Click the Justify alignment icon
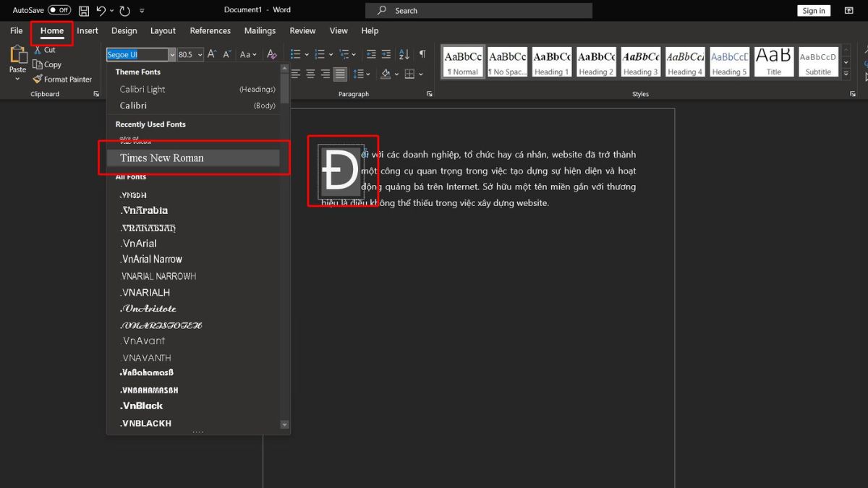 pyautogui.click(x=340, y=74)
